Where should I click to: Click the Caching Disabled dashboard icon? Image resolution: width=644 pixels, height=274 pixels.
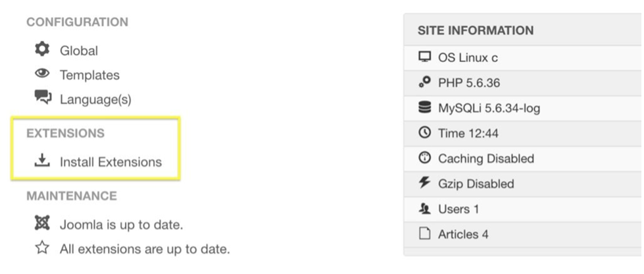424,158
